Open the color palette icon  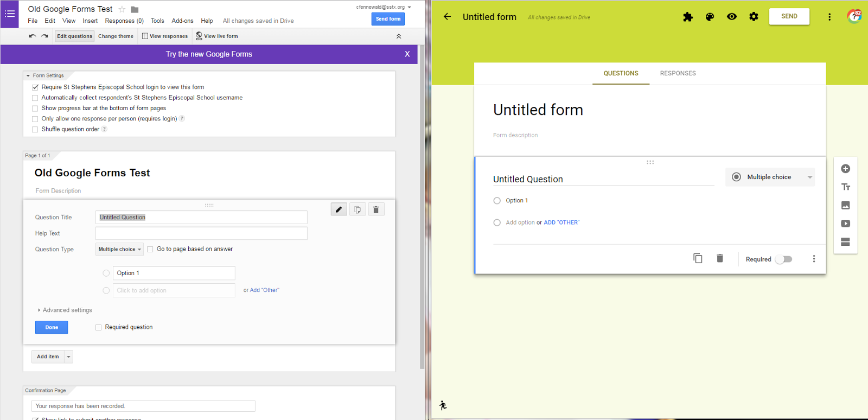[x=710, y=17]
